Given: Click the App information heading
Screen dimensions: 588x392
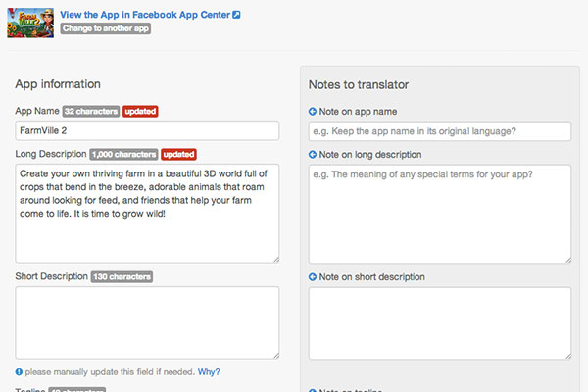Looking at the screenshot, I should point(58,84).
